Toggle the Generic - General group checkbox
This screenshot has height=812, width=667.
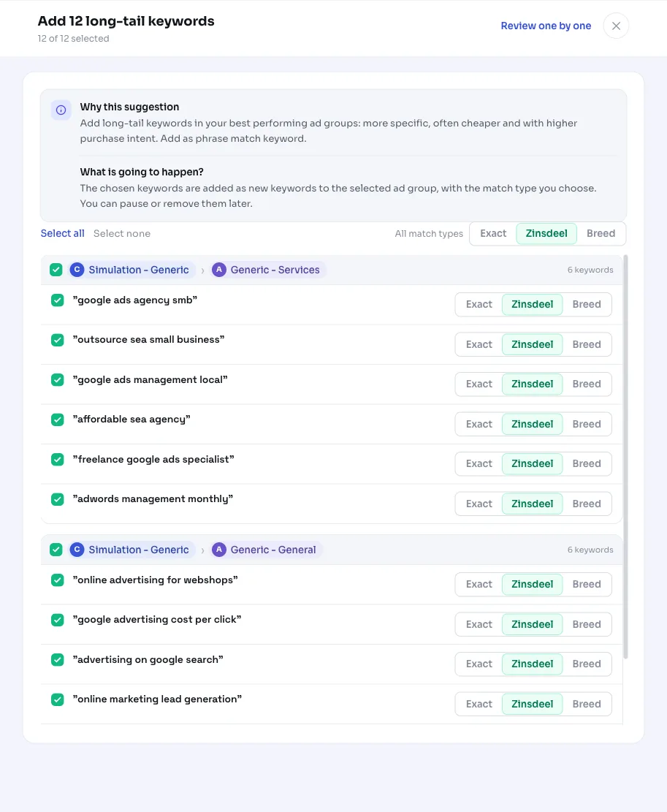tap(56, 550)
